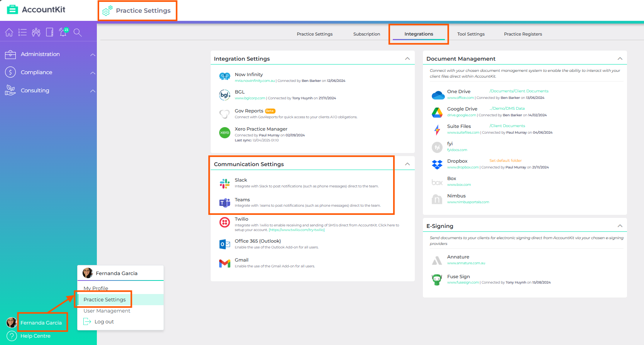The width and height of the screenshot is (644, 345).
Task: Collapse the Administration sidebar section
Action: pyautogui.click(x=93, y=54)
